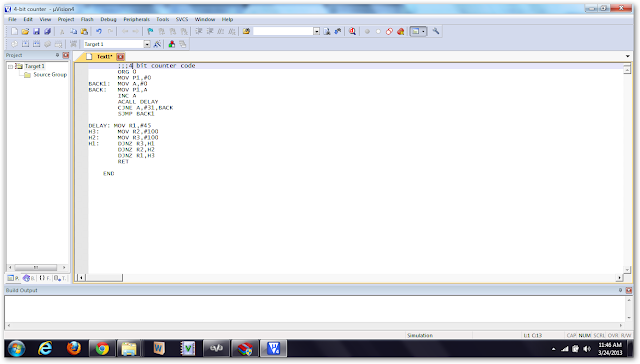Open the find text dropdown arrow

(x=316, y=31)
